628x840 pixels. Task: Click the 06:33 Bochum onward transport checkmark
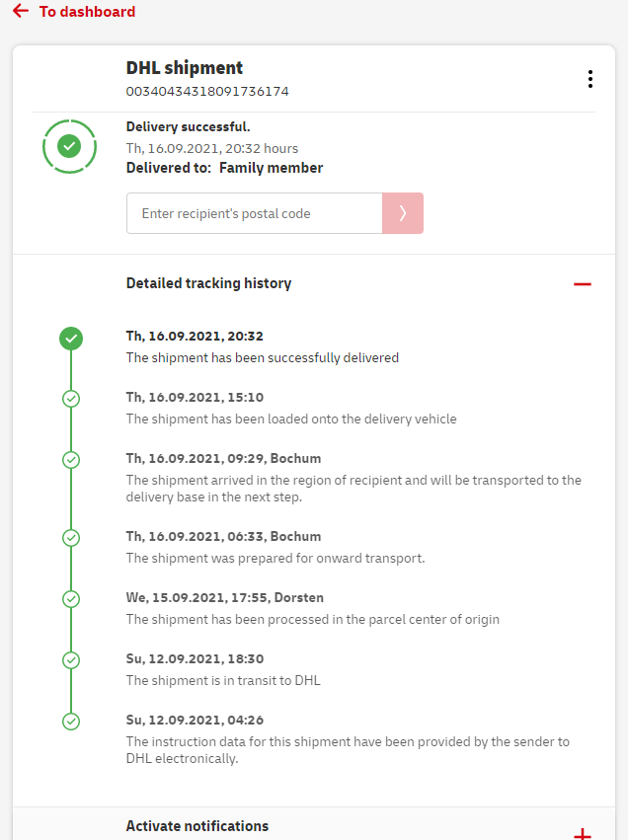click(71, 538)
